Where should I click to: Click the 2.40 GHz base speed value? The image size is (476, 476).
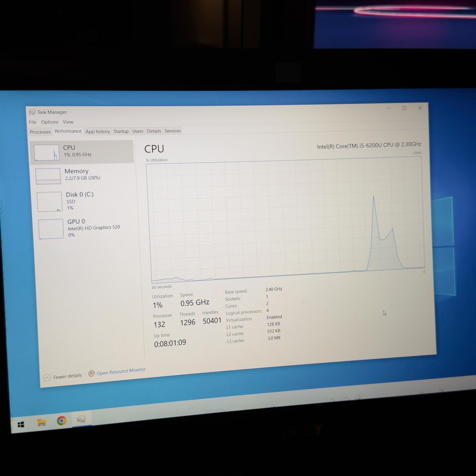point(274,289)
